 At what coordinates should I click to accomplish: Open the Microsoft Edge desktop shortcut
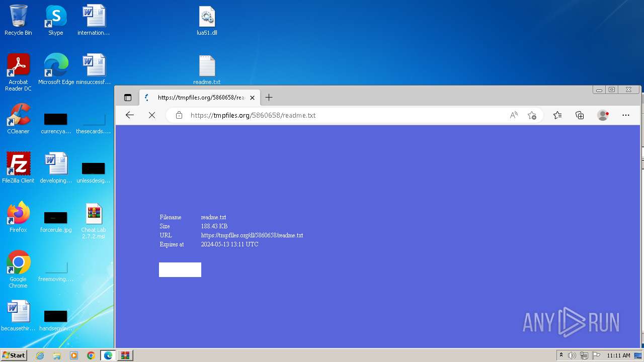[x=56, y=69]
